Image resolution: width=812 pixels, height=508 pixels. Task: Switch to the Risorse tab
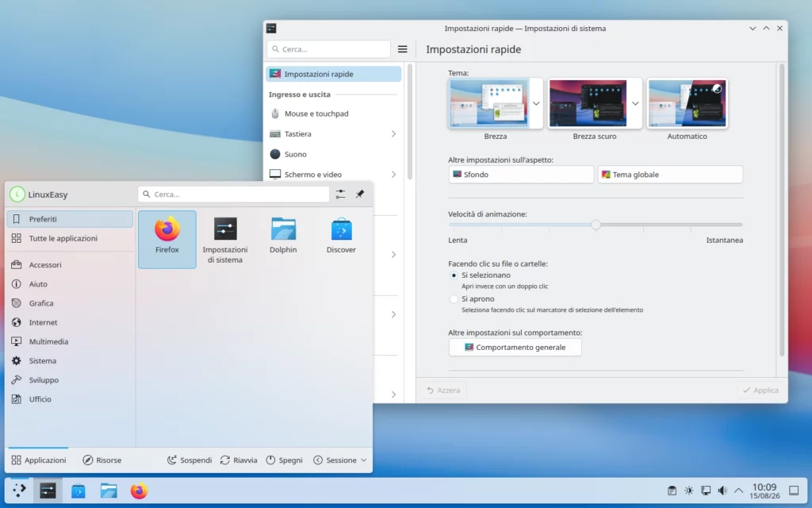(x=102, y=460)
